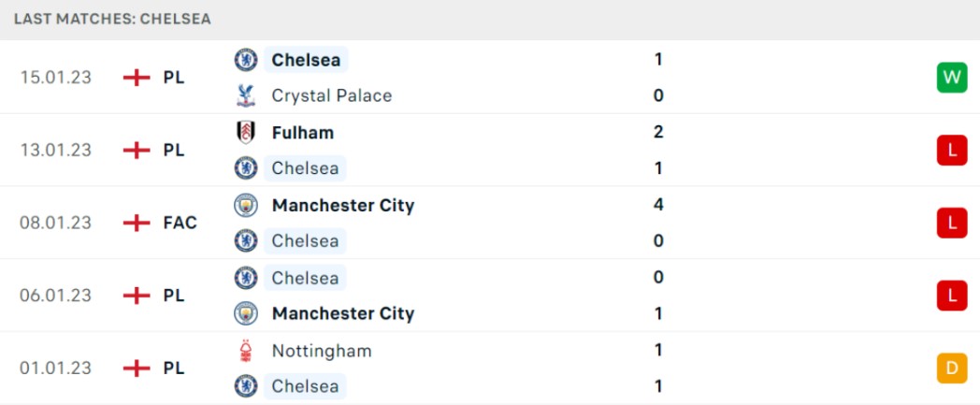
Task: Open the Fulham team link
Action: coord(303,132)
